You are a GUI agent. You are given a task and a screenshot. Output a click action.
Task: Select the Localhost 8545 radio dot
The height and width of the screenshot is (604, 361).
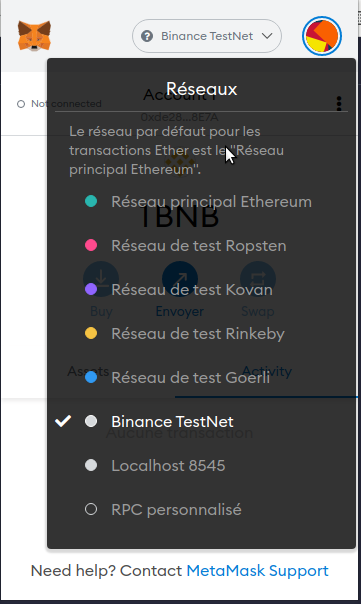pos(91,465)
